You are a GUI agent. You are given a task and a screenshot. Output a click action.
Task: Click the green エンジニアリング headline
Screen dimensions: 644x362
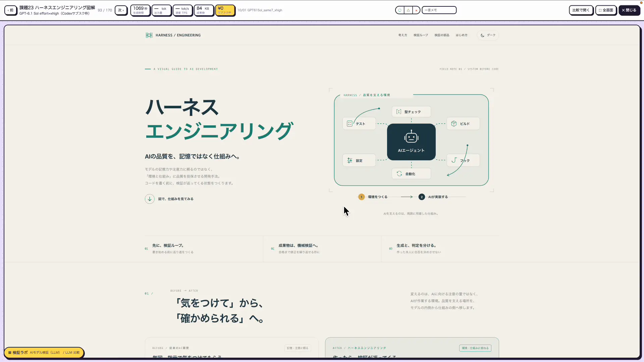click(219, 131)
